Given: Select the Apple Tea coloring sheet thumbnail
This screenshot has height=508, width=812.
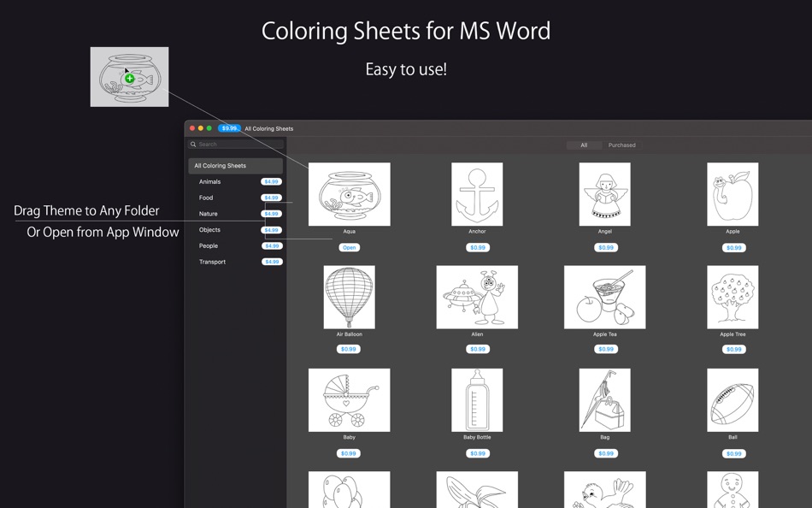Looking at the screenshot, I should 605,297.
